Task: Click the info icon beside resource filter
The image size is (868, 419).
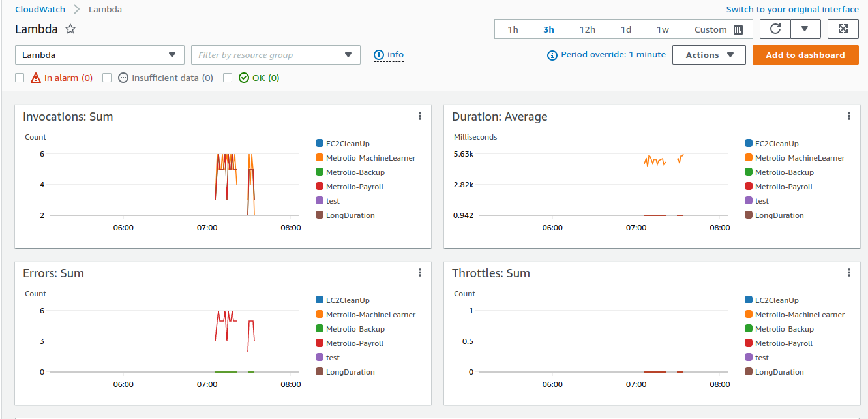Action: click(x=379, y=55)
